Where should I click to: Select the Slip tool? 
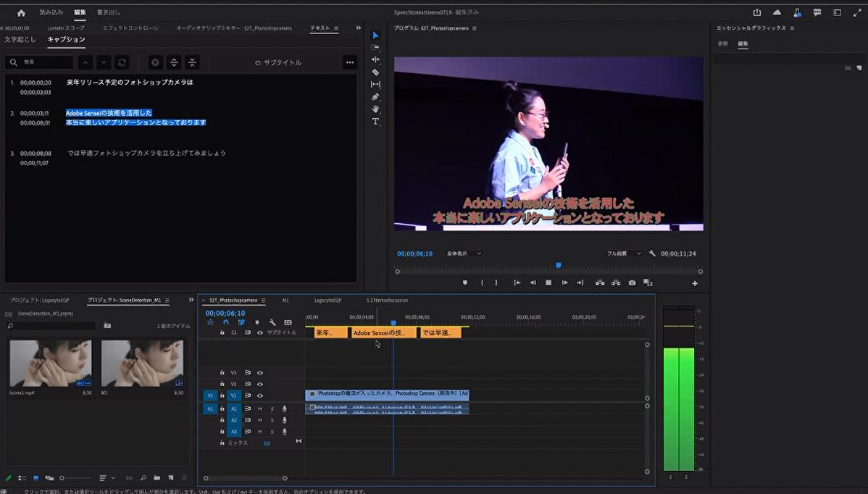click(x=375, y=85)
